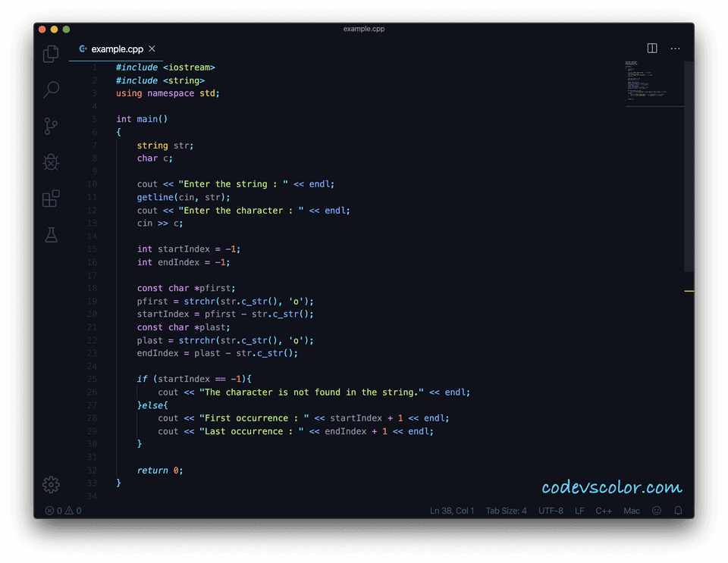728x563 pixels.
Task: Open the More Actions ellipsis menu
Action: [675, 48]
